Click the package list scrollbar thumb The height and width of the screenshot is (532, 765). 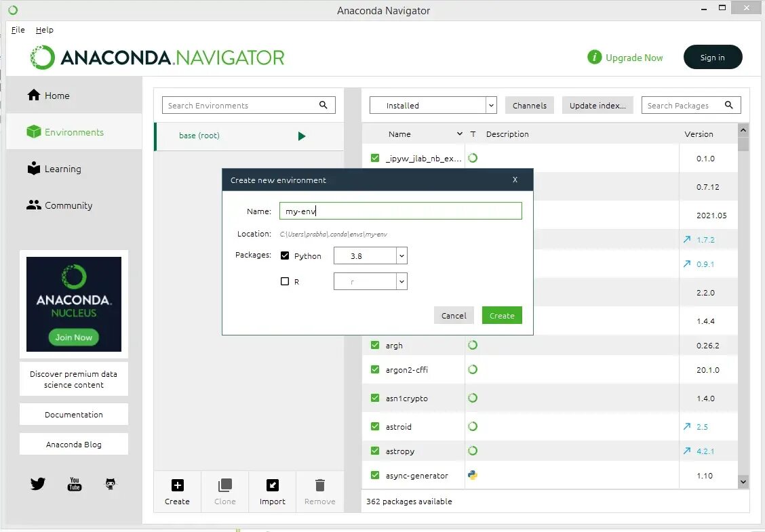(743, 144)
